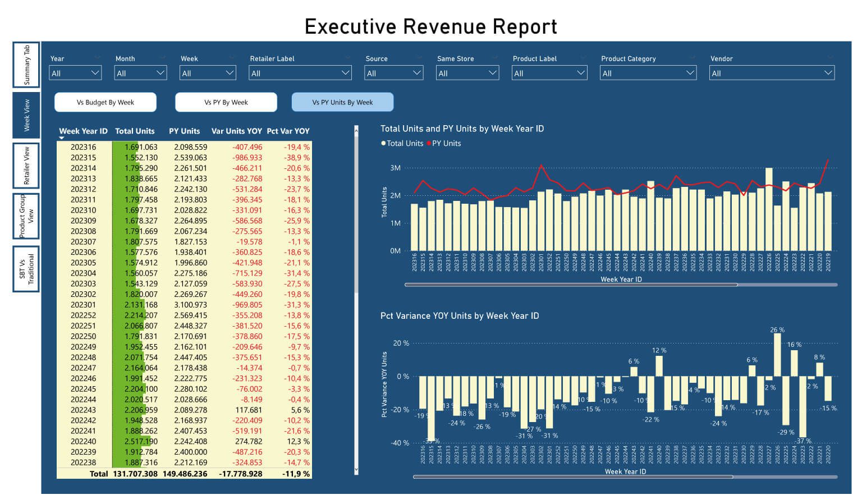Screen dimensions: 862x504
Task: Go to the SBT Vs Traditional tab
Action: click(x=26, y=269)
